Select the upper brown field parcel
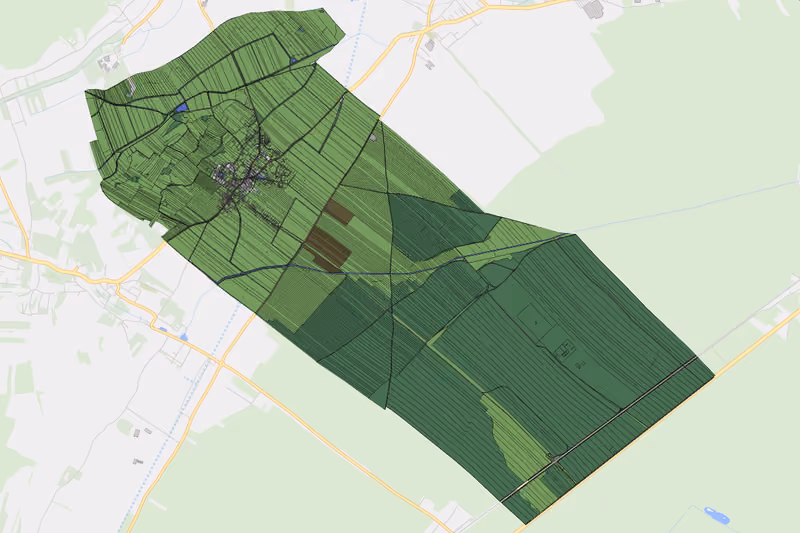800x533 pixels. point(338,212)
